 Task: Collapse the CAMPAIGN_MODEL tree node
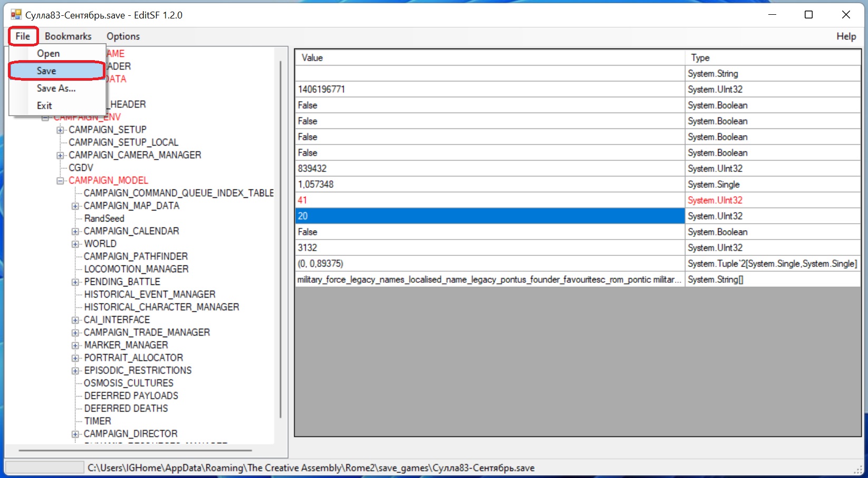pyautogui.click(x=60, y=180)
